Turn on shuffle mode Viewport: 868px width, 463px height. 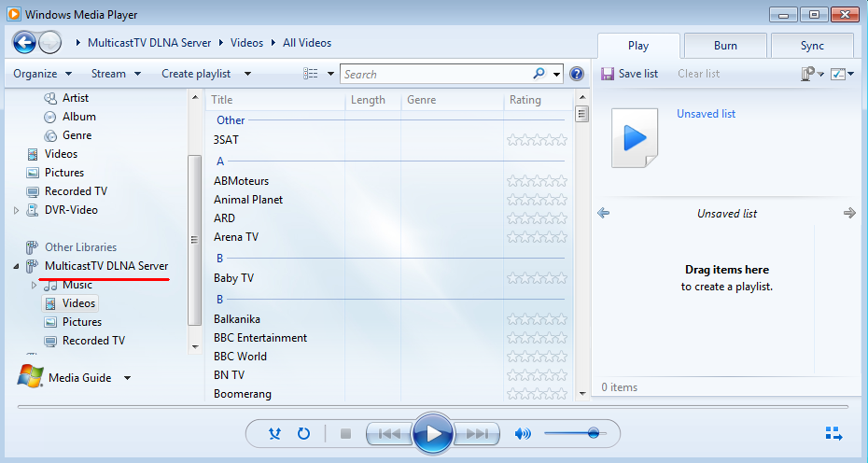pyautogui.click(x=274, y=434)
